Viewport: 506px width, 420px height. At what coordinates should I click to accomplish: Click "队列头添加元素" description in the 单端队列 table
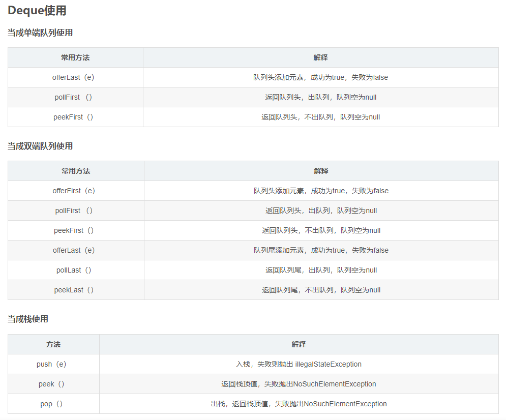[320, 77]
